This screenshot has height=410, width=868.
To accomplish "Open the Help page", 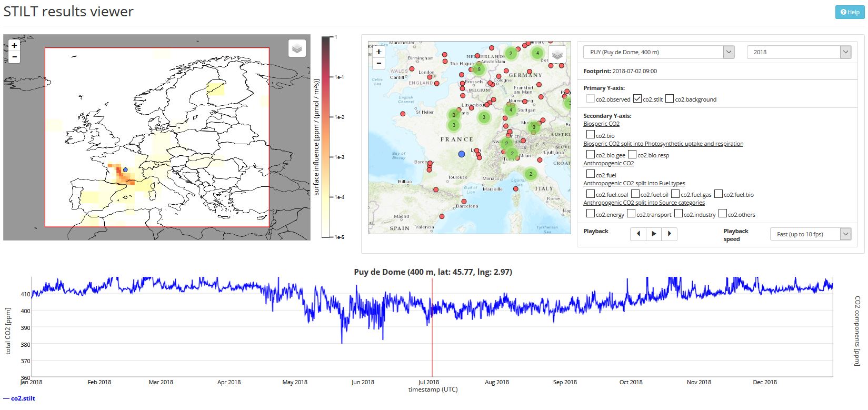I will coord(850,12).
